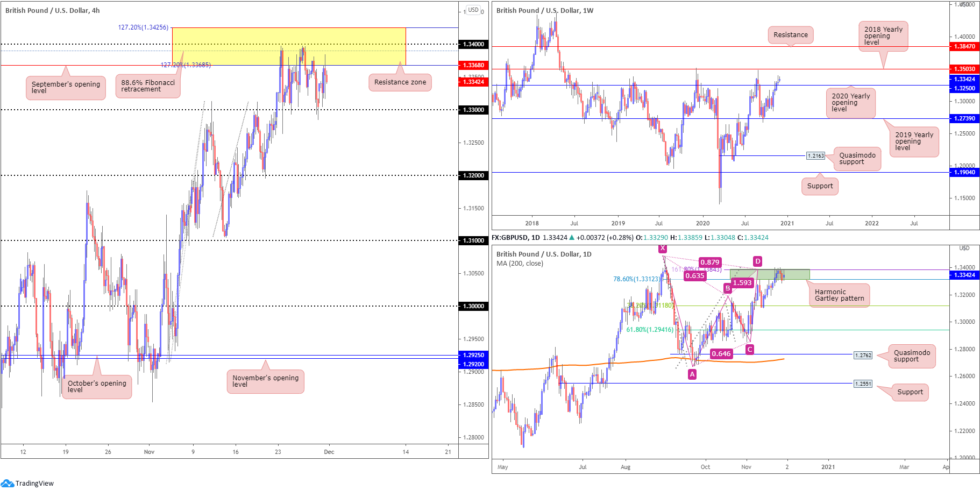Click the '88.6% Fibonacci retracement' callout
Viewport: 980px width, 490px height.
[x=148, y=86]
